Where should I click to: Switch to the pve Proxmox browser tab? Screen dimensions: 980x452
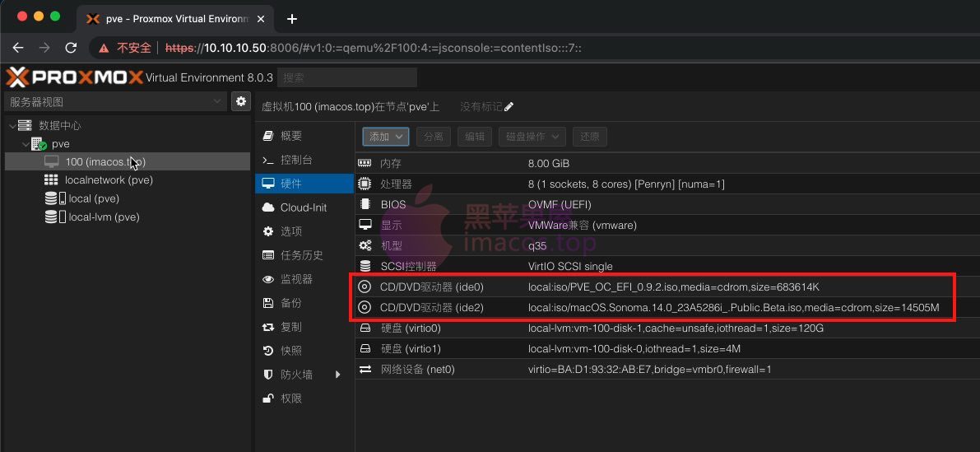tap(175, 19)
